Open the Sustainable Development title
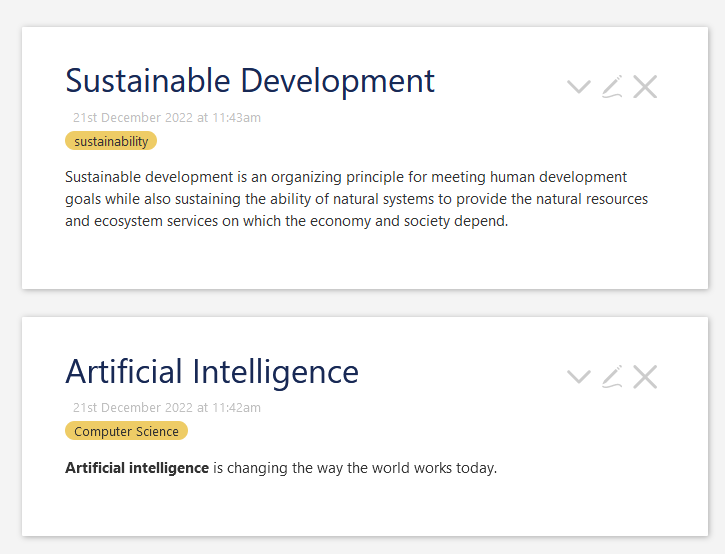The image size is (725, 554). (250, 81)
